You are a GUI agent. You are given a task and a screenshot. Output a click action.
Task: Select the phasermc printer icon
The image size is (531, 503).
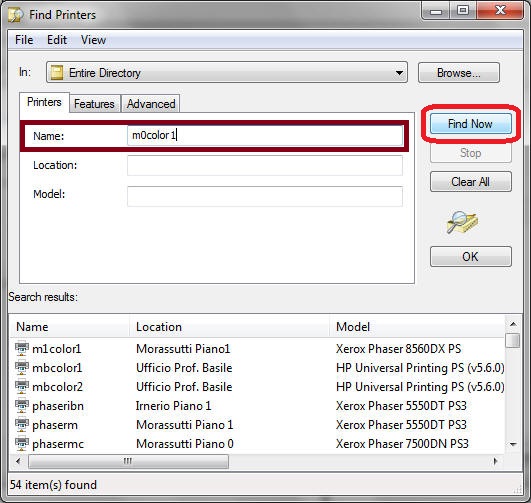pos(22,443)
